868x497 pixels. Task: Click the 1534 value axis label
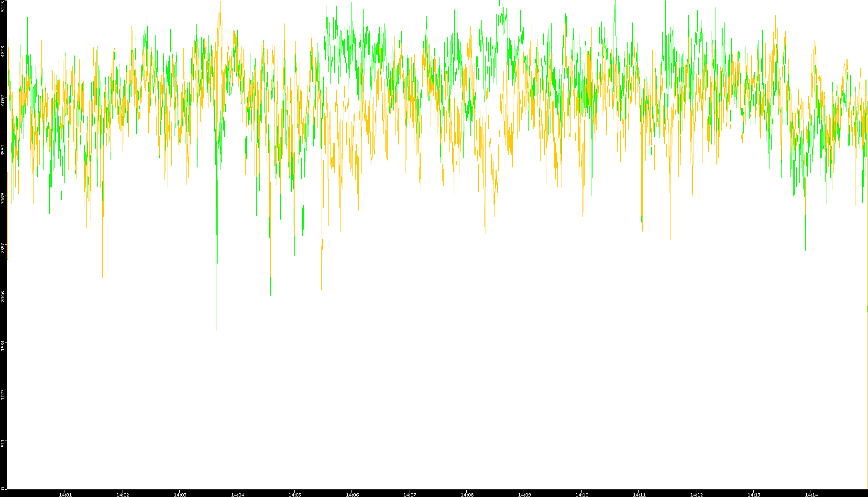3,345
